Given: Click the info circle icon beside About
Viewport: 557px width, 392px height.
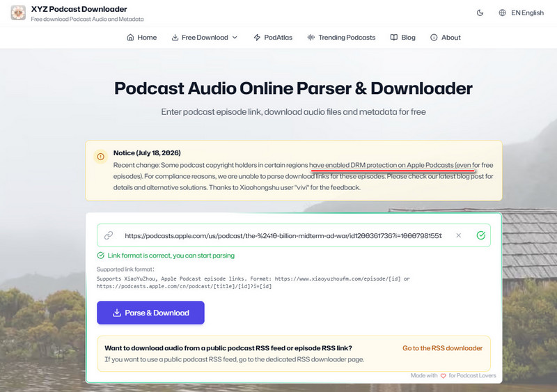Looking at the screenshot, I should click(x=434, y=38).
